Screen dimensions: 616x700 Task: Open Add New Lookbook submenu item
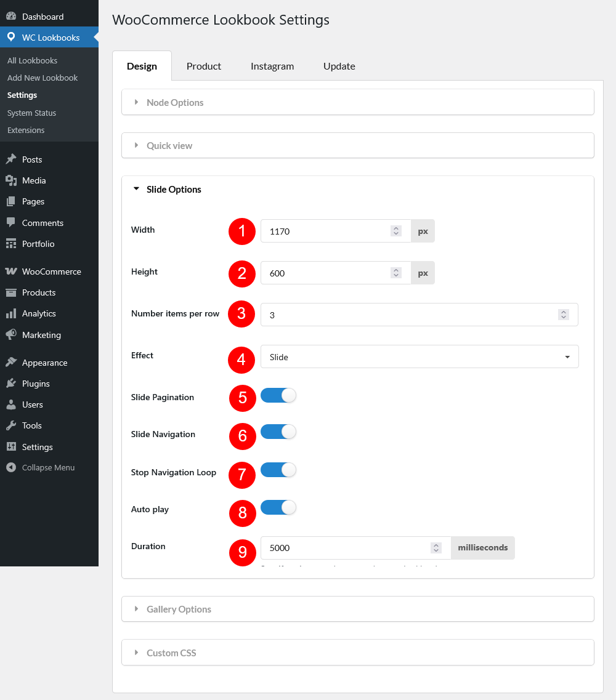tap(43, 78)
